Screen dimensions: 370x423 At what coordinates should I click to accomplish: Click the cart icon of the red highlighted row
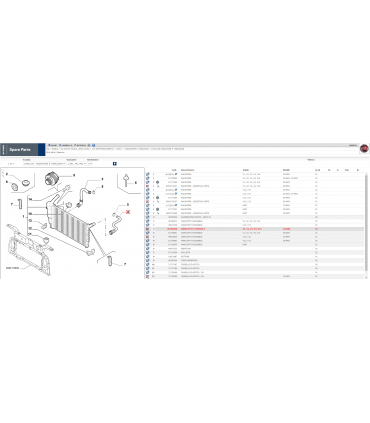tap(148, 229)
